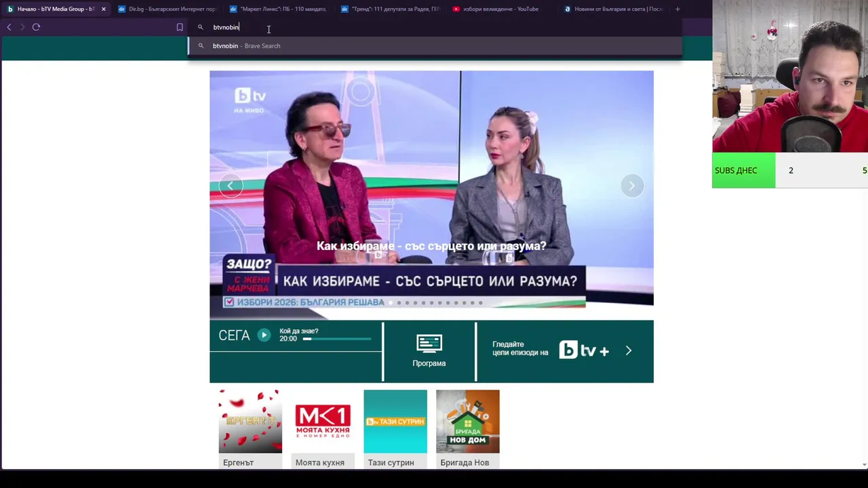868x488 pixels.
Task: Open the Ергенът show thumbnail
Action: coord(250,421)
